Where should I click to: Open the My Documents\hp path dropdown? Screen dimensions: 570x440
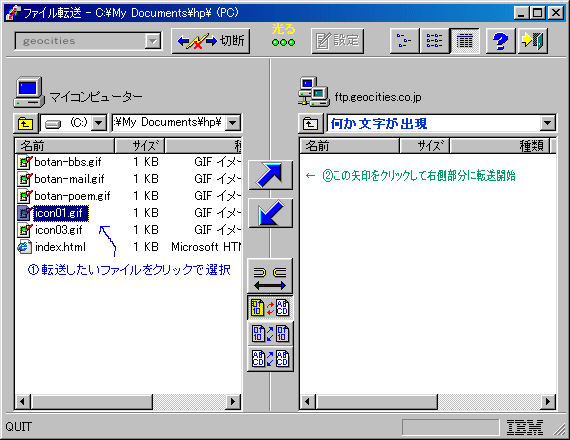[x=233, y=123]
